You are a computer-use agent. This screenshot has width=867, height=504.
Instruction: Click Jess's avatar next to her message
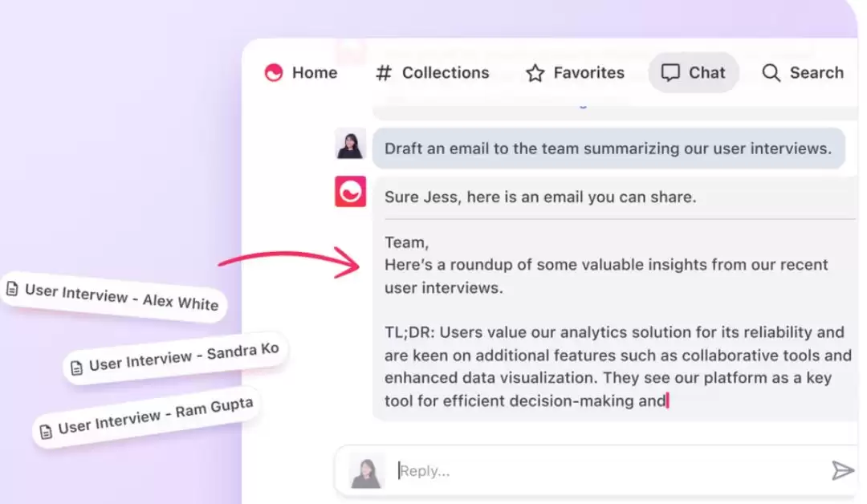[x=350, y=144]
